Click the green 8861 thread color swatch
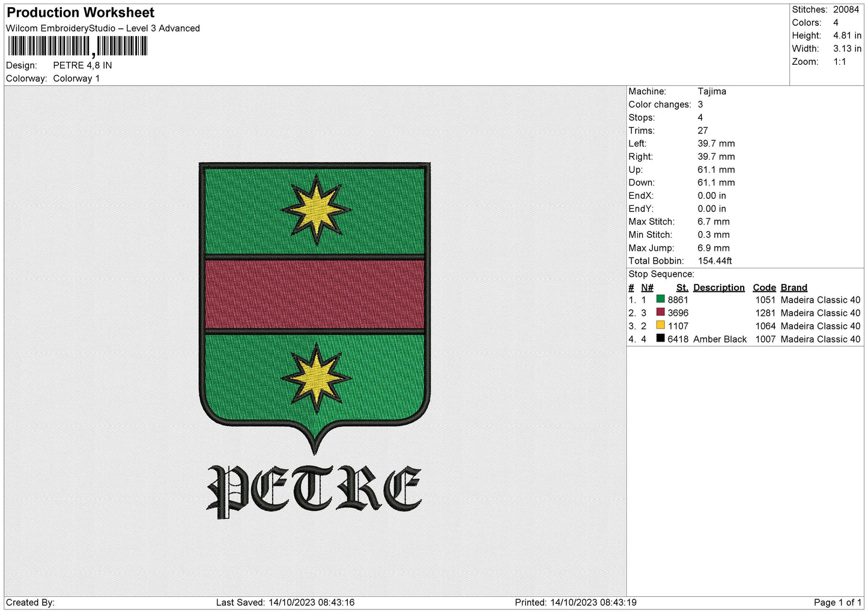This screenshot has width=868, height=613. pos(660,299)
